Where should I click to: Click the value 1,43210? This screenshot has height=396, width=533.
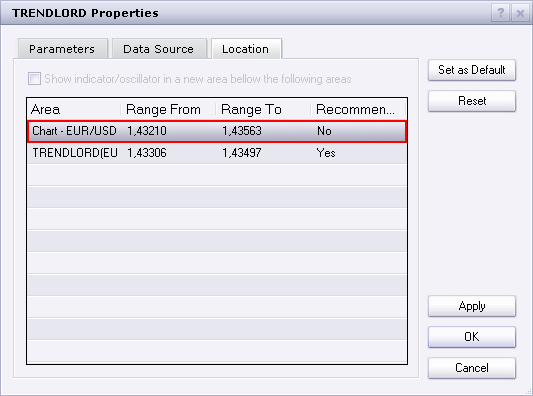147,131
